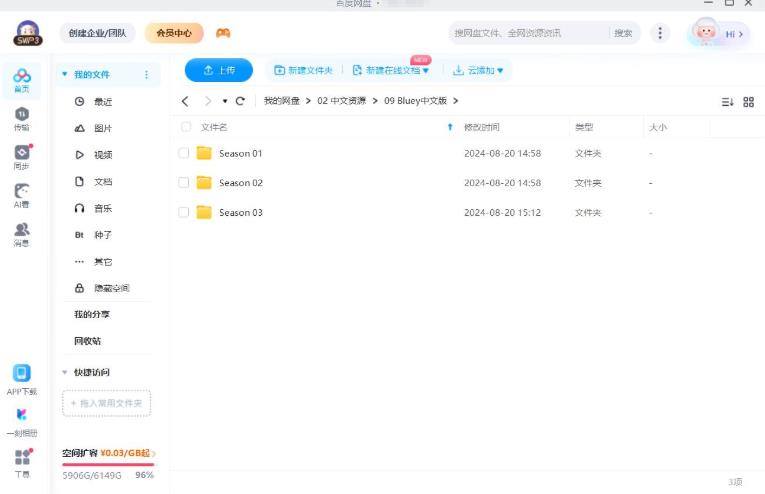Tick the checkbox for Season 01
Viewport: 765px width, 494px height.
click(x=183, y=153)
